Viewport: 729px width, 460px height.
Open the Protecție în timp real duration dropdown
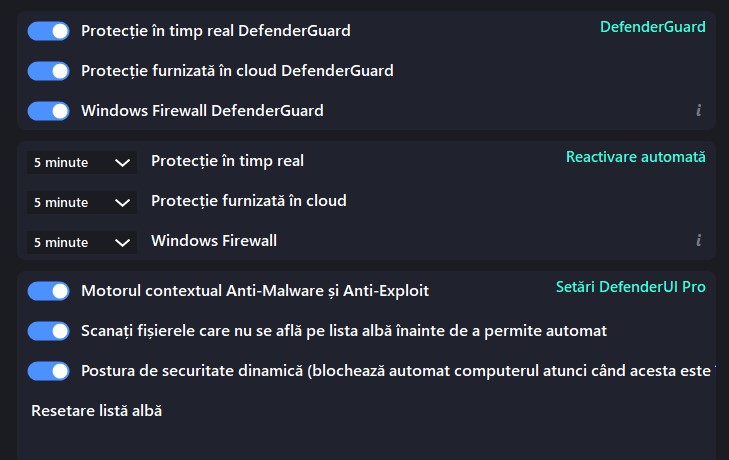point(82,162)
